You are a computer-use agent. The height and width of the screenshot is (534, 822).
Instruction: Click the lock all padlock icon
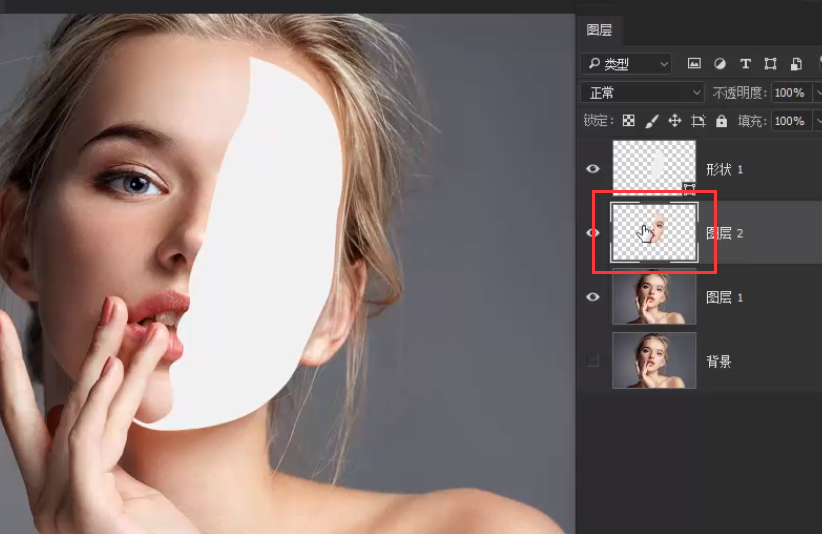click(x=721, y=121)
